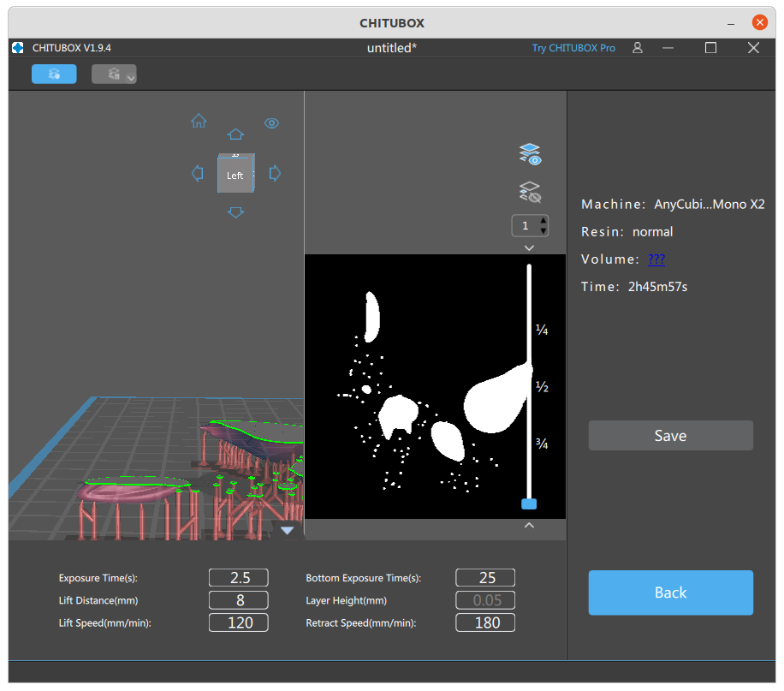Collapse the panel with the blue triangle

click(287, 530)
